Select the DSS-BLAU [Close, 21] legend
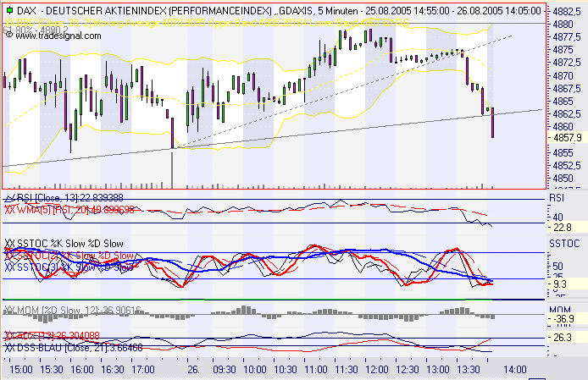This screenshot has height=380, width=588. pos(74,348)
